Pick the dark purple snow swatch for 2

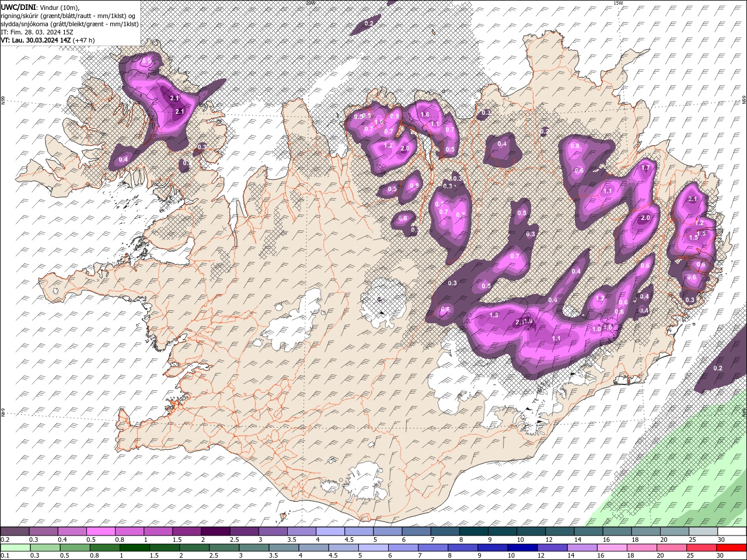pyautogui.click(x=215, y=531)
